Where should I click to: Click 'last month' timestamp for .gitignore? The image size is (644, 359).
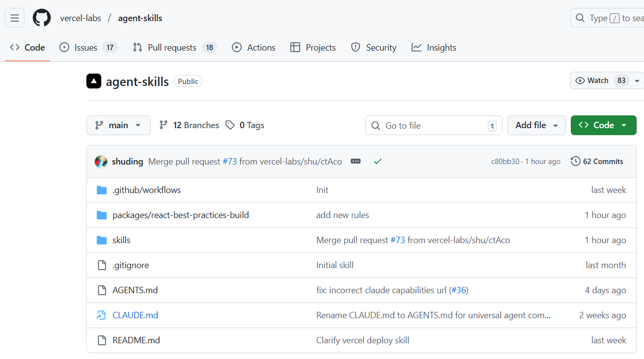pyautogui.click(x=606, y=265)
